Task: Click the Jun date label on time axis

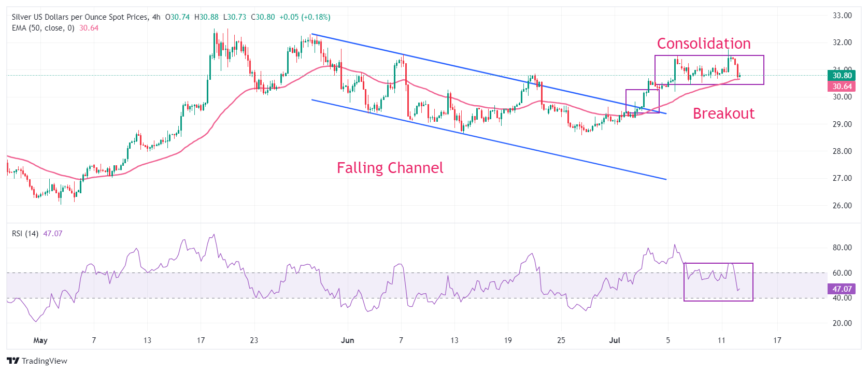Action: [348, 340]
